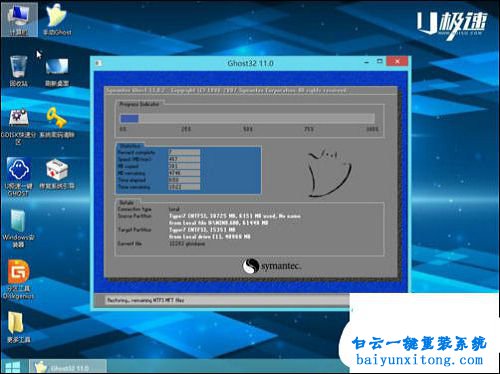Viewport: 500px width, 374px height.
Task: Click the Time remaining value field
Action: tap(184, 187)
